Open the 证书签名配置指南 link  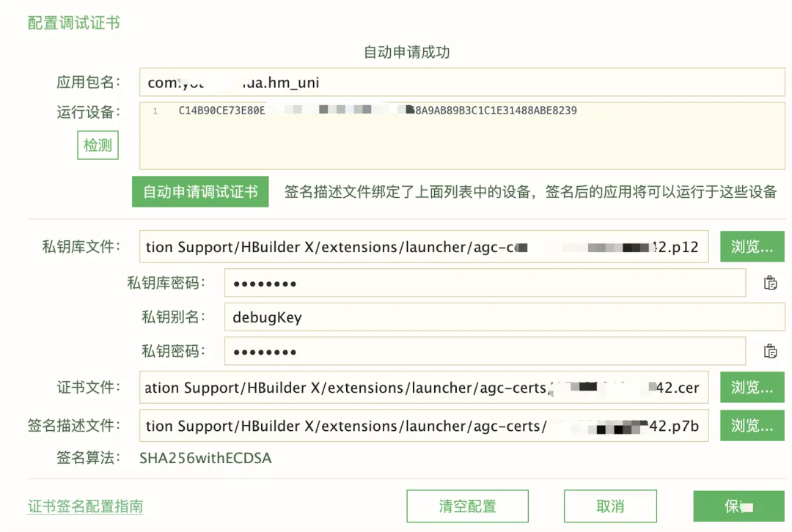85,506
